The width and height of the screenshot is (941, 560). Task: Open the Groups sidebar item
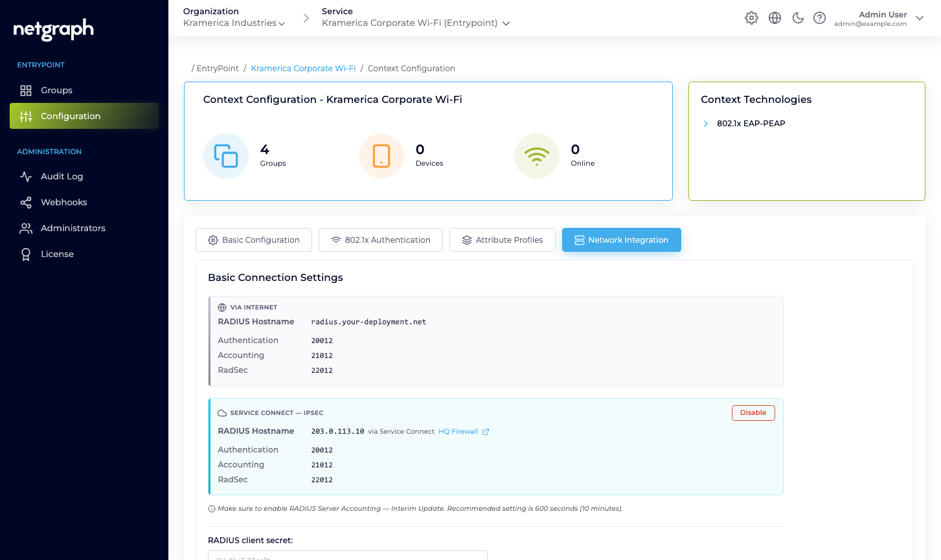pyautogui.click(x=84, y=90)
